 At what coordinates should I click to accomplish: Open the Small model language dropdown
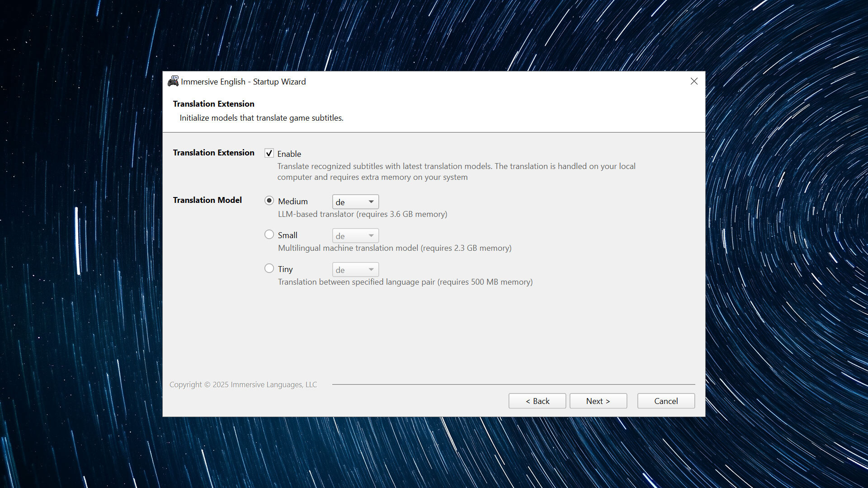[355, 235]
